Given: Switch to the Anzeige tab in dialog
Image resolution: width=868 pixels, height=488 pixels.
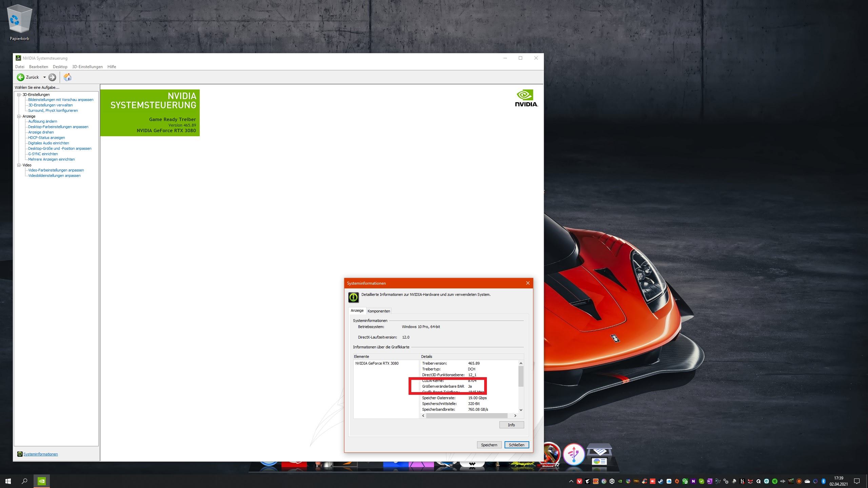Looking at the screenshot, I should [357, 310].
